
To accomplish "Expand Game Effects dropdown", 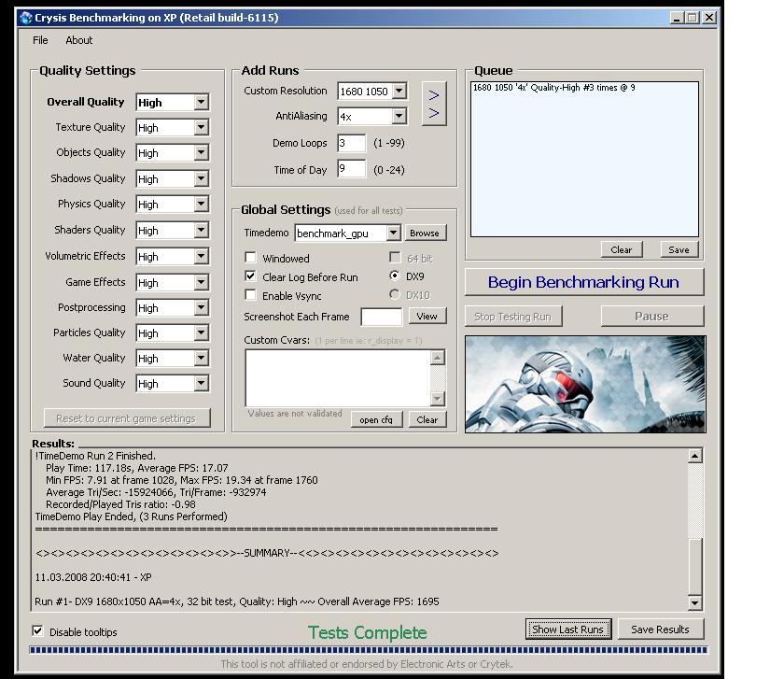I will point(201,282).
